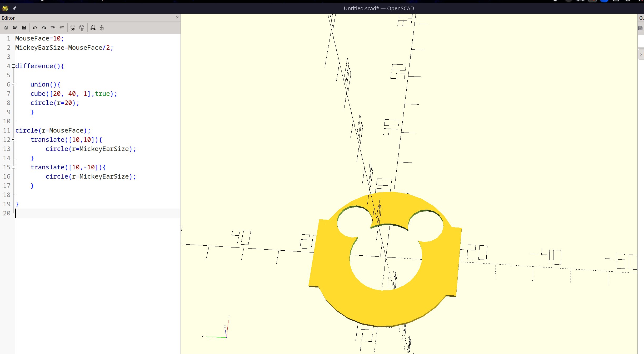The width and height of the screenshot is (644, 354).
Task: Click the 'circle(r=20);' code line
Action: [x=55, y=103]
